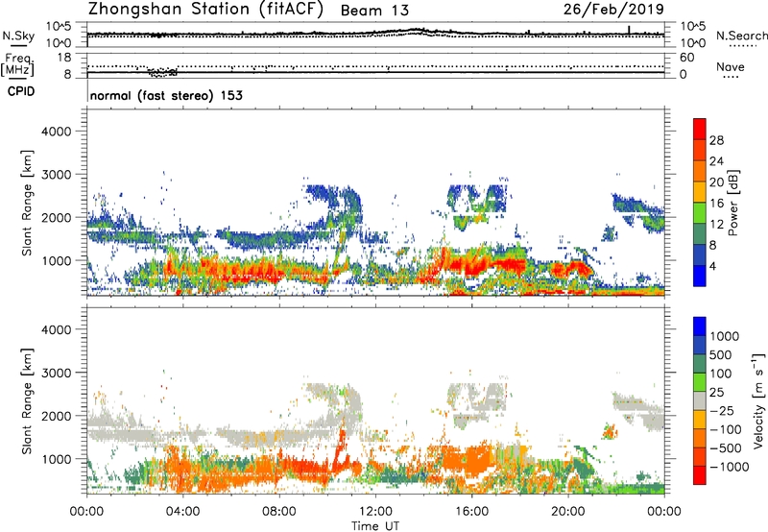
Task: Click the 'Freq. [MHz]' axis label
Action: point(18,64)
